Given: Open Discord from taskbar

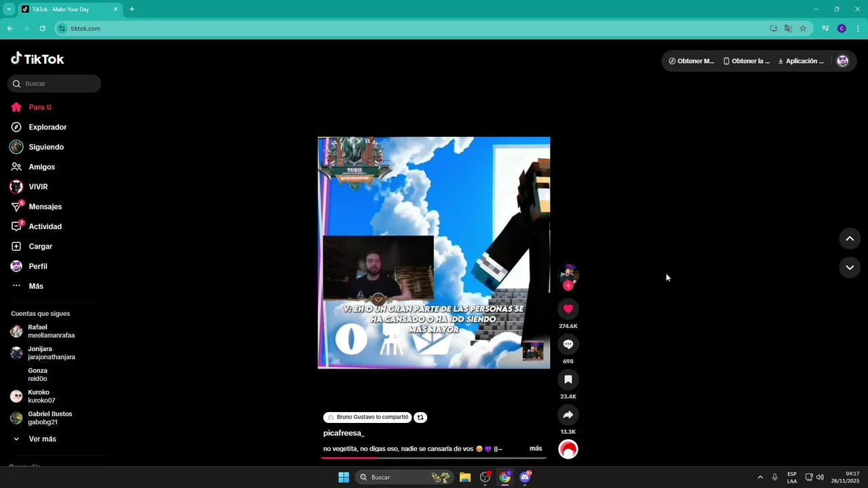Looking at the screenshot, I should tap(525, 477).
